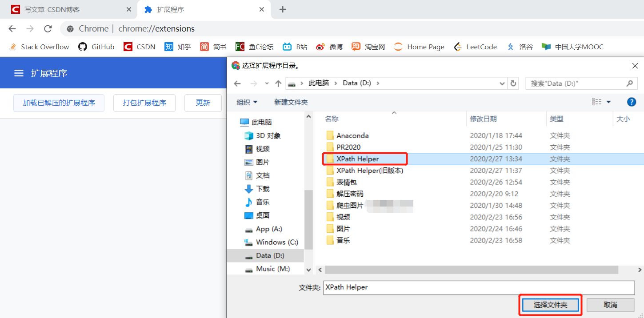
Task: Open the address bar history dropdown
Action: tap(502, 83)
